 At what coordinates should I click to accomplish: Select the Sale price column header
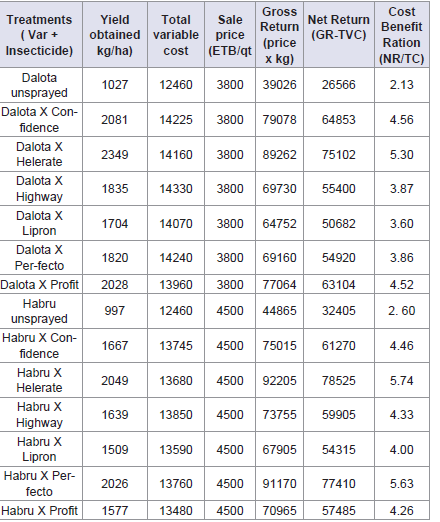coord(230,35)
